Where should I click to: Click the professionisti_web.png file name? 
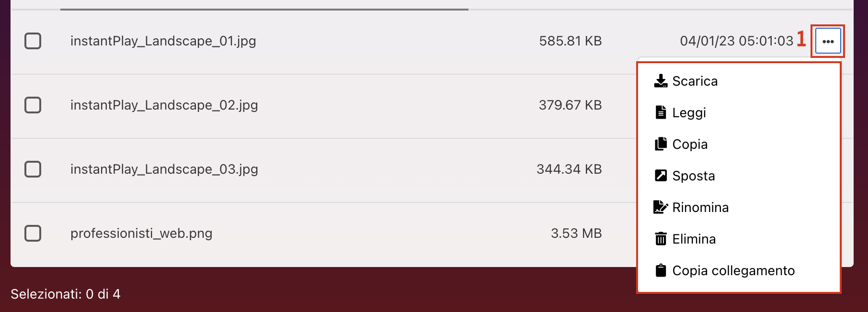pyautogui.click(x=141, y=233)
